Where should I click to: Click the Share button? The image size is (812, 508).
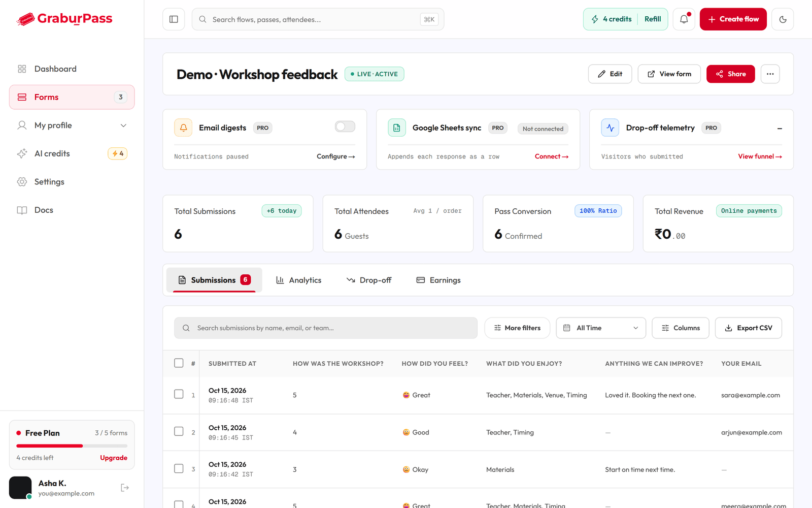(731, 74)
